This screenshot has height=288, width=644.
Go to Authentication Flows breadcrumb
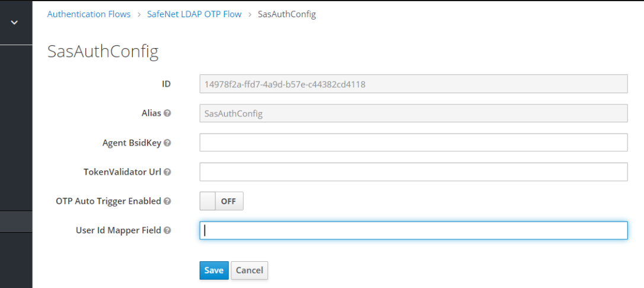(x=89, y=14)
